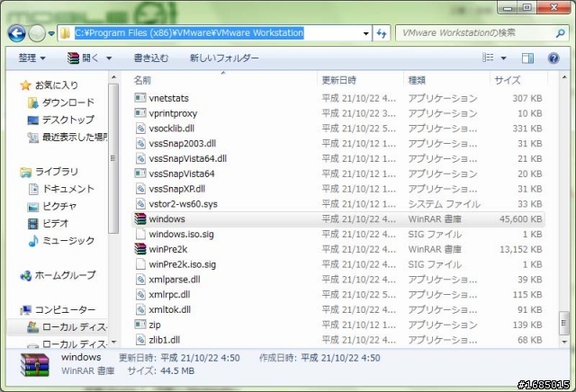The height and width of the screenshot is (392, 576).
Task: Click the 開く toolbar button
Action: [83, 58]
